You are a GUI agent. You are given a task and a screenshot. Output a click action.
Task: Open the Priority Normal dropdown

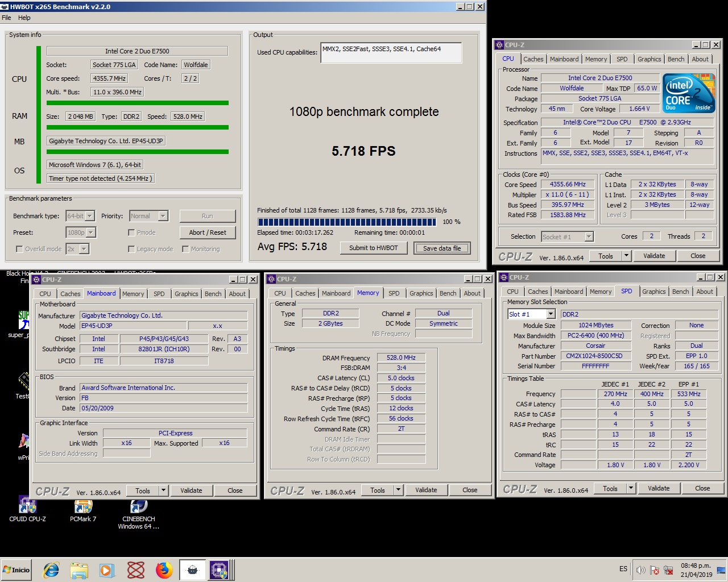tap(163, 216)
